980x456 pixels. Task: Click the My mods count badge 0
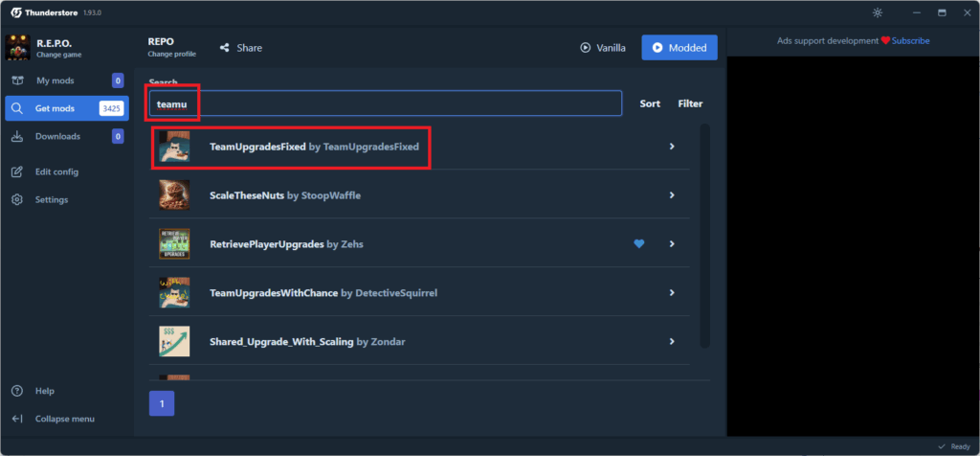coord(118,80)
